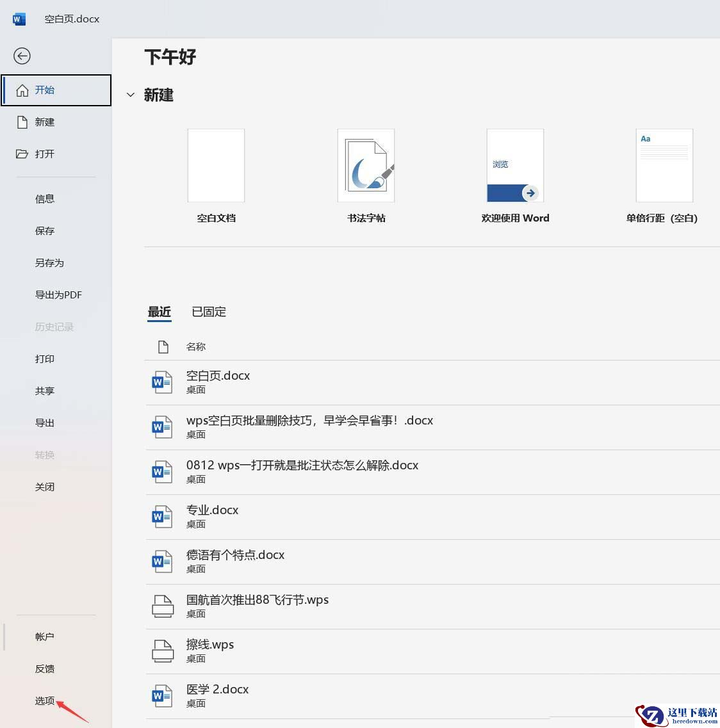The height and width of the screenshot is (728, 720).
Task: Open the 信息 page
Action: point(45,198)
